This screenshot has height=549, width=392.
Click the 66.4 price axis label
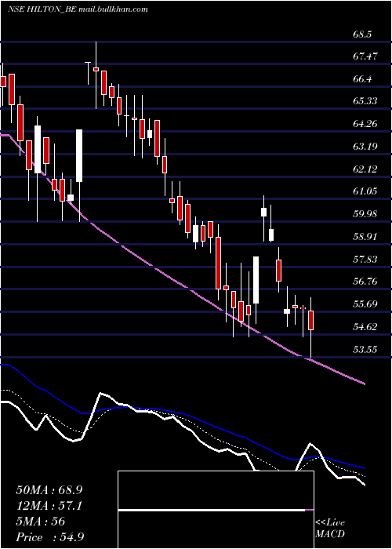pyautogui.click(x=362, y=78)
